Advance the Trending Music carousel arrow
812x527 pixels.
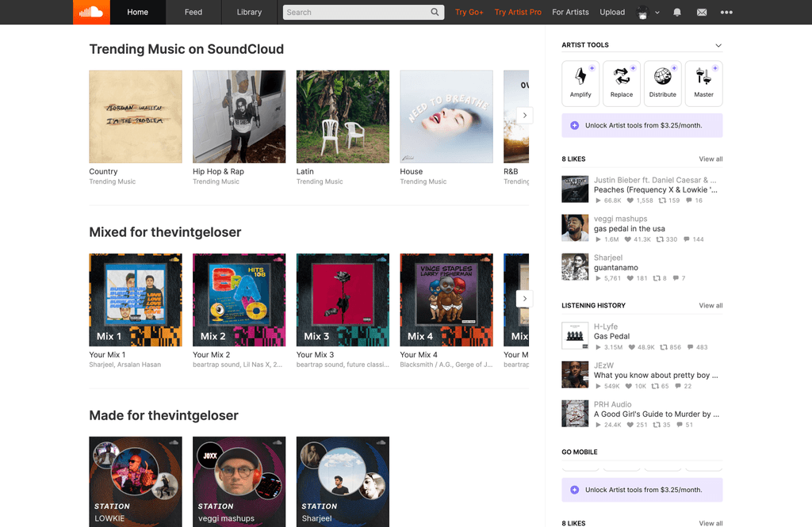(x=525, y=116)
